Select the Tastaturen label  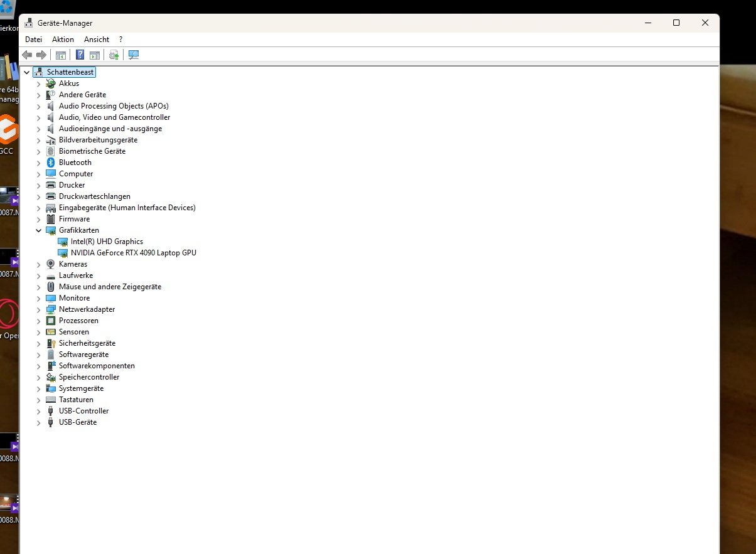coord(76,400)
